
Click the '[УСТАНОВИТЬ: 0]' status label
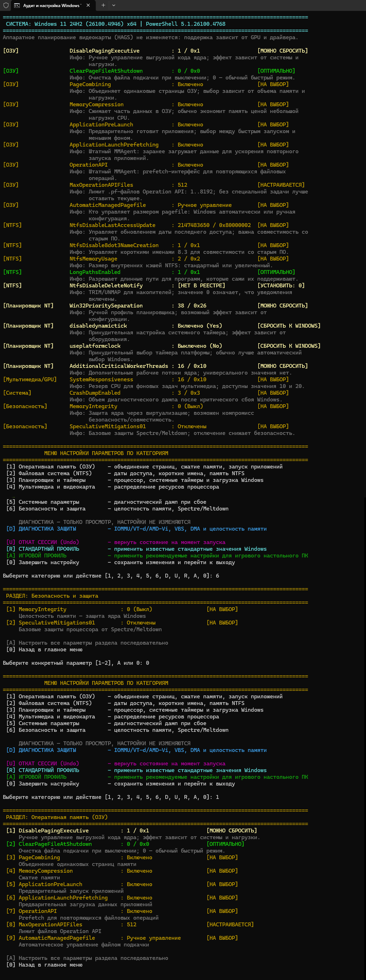click(281, 285)
